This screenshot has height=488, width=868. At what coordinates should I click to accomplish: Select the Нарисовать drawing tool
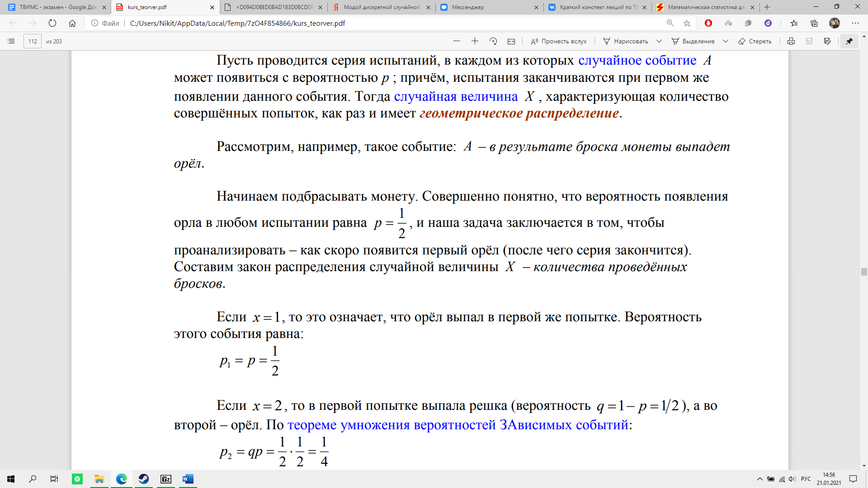[x=626, y=41]
